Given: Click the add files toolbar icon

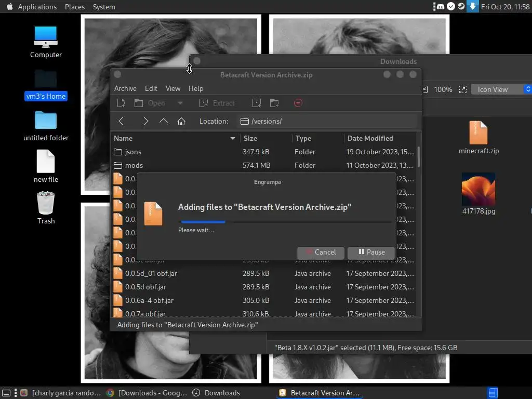Looking at the screenshot, I should (257, 103).
